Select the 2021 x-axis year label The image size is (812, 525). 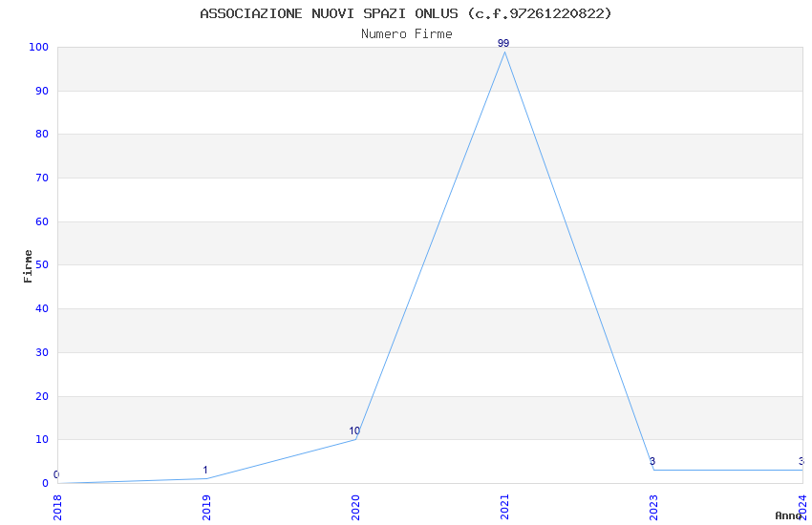pyautogui.click(x=505, y=507)
